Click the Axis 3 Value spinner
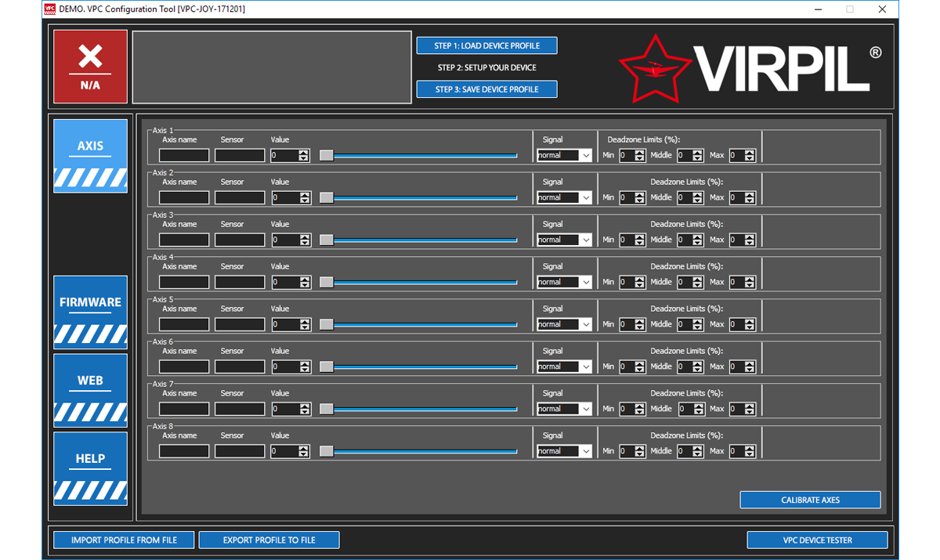Viewport: 940px width, 560px height. (x=291, y=240)
